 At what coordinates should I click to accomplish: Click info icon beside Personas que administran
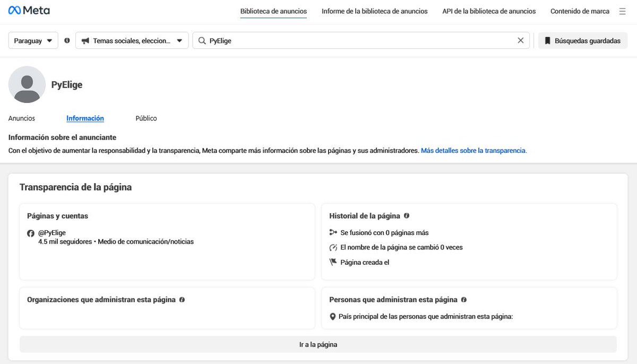pos(464,300)
